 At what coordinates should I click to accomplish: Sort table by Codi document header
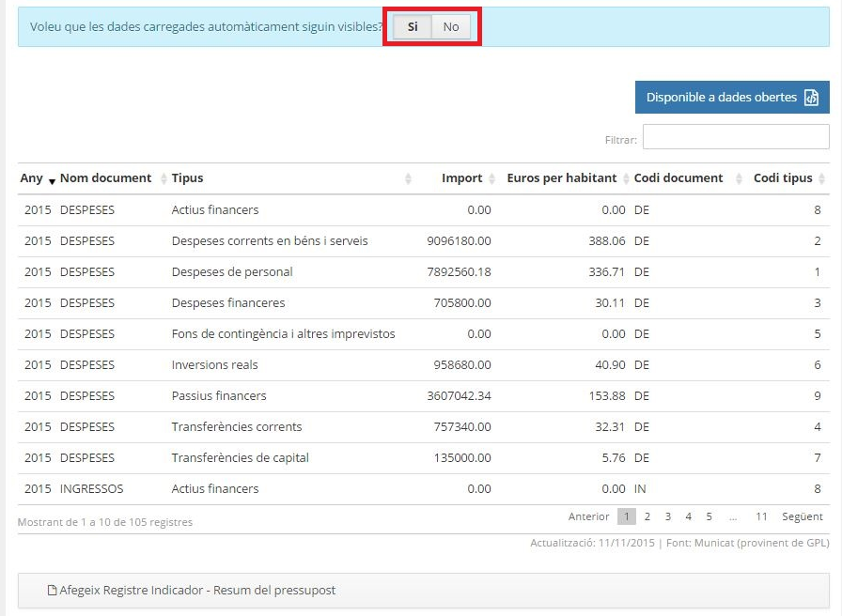click(x=678, y=178)
